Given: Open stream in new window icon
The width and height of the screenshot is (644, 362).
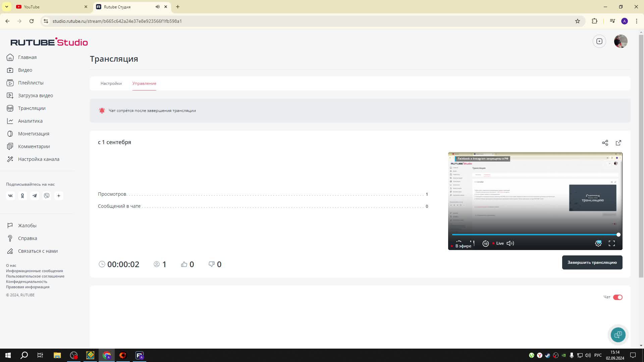Looking at the screenshot, I should point(619,143).
